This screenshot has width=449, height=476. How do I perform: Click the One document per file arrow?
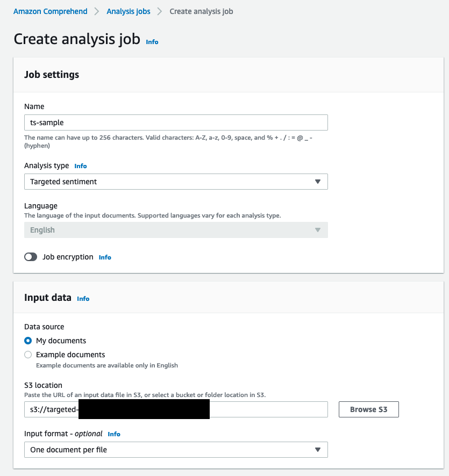318,450
